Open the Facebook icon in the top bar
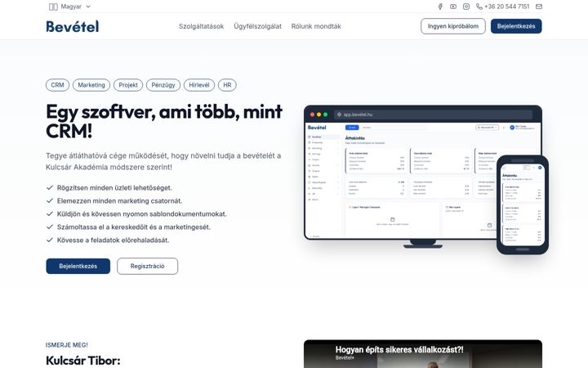588x368 pixels. click(441, 7)
